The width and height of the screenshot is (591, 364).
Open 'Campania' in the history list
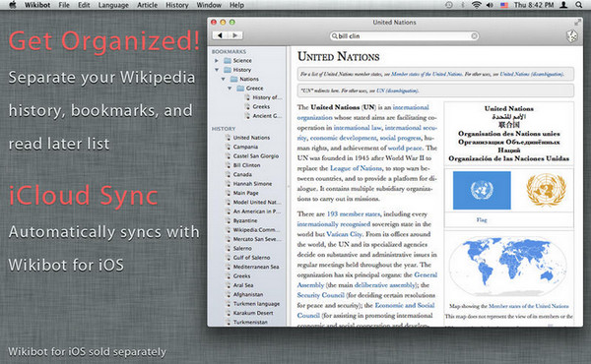pyautogui.click(x=245, y=147)
